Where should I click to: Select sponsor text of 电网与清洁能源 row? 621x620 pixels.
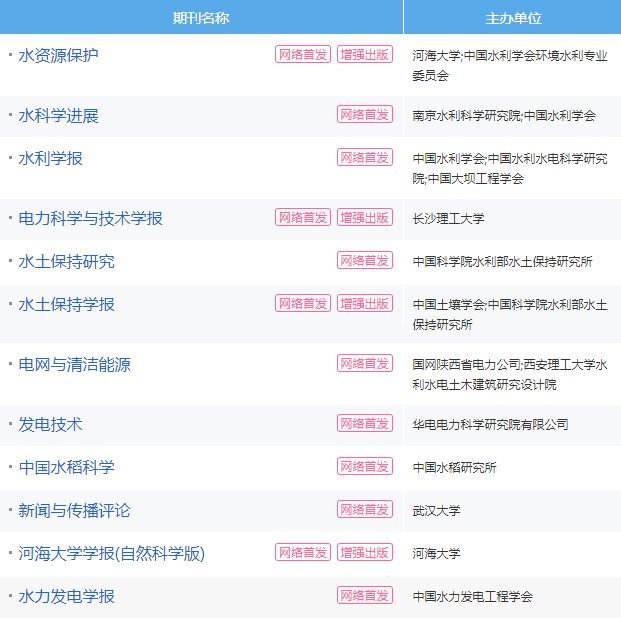pos(510,374)
